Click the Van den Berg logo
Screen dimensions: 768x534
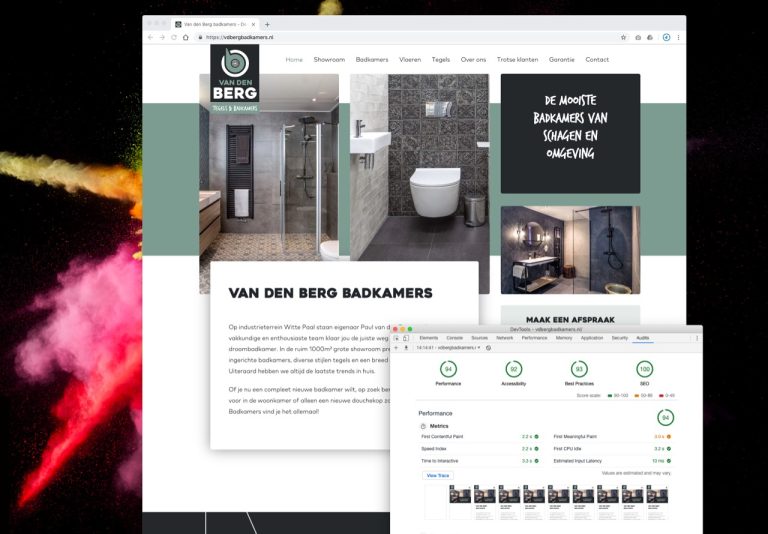[235, 79]
